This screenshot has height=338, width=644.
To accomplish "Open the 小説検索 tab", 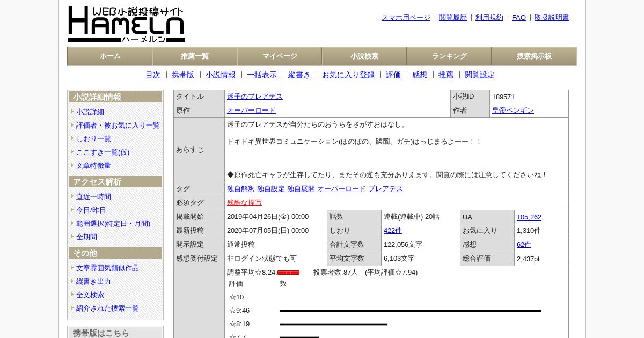I will click(x=364, y=56).
